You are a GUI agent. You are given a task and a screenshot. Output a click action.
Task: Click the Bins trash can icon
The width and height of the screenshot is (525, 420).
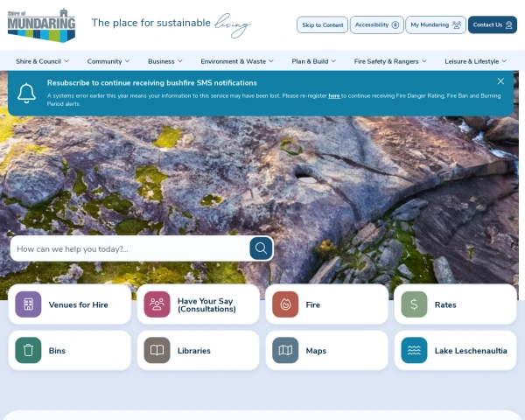tap(29, 350)
